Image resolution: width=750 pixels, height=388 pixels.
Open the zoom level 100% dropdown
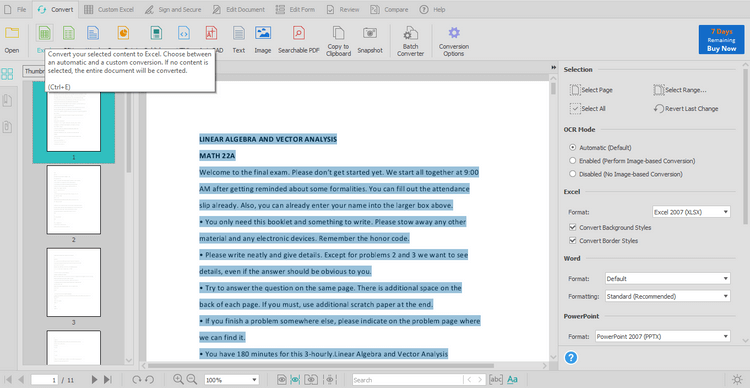coord(232,380)
